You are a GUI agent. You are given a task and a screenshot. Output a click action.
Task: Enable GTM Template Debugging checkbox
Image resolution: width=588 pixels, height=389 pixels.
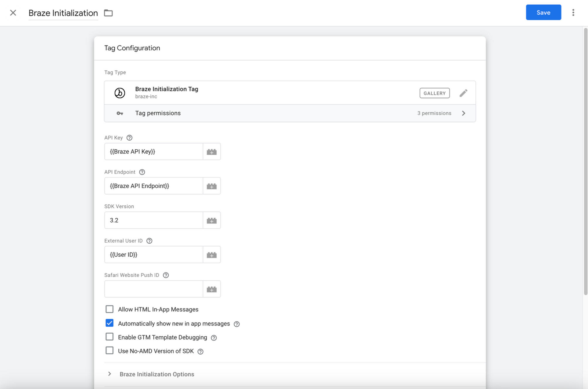tap(109, 337)
